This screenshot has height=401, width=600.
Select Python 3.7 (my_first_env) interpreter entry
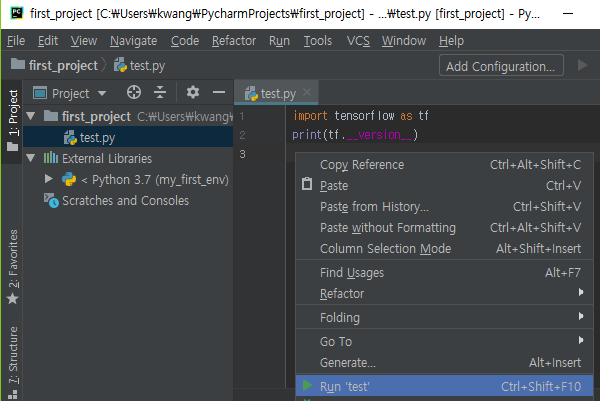pyautogui.click(x=155, y=179)
